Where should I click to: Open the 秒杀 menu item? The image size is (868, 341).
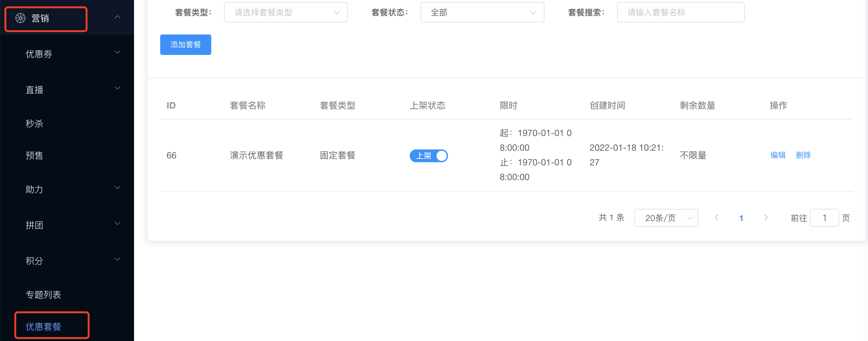(x=34, y=124)
